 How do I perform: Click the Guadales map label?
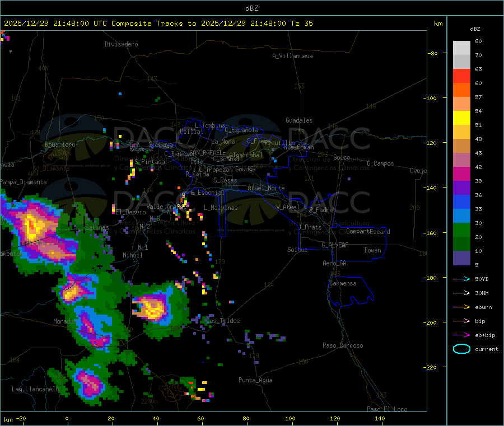(x=299, y=120)
